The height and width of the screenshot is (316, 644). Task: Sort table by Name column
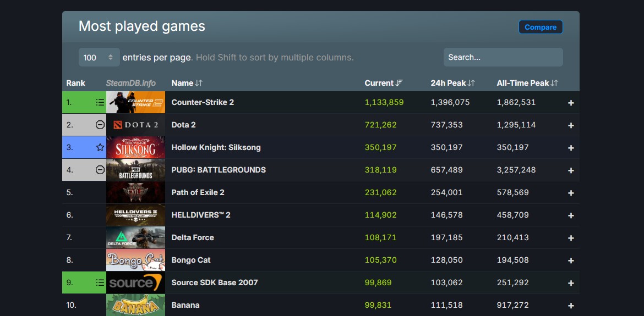(x=187, y=83)
